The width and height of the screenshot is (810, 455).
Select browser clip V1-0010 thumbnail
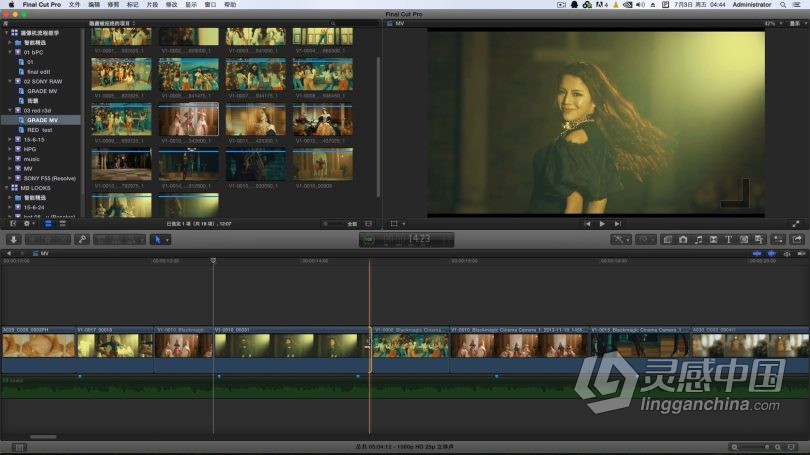click(189, 119)
